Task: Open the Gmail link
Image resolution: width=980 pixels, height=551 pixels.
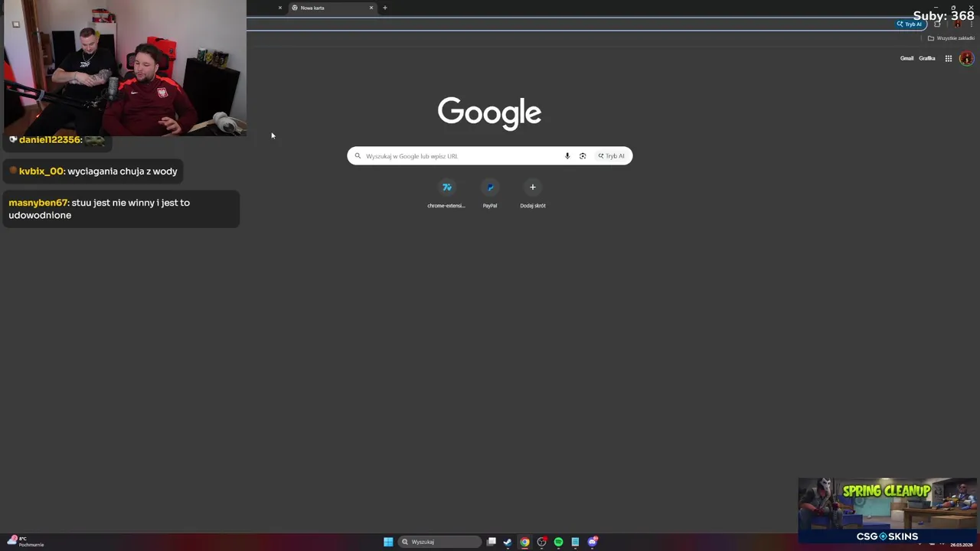Action: 906,58
